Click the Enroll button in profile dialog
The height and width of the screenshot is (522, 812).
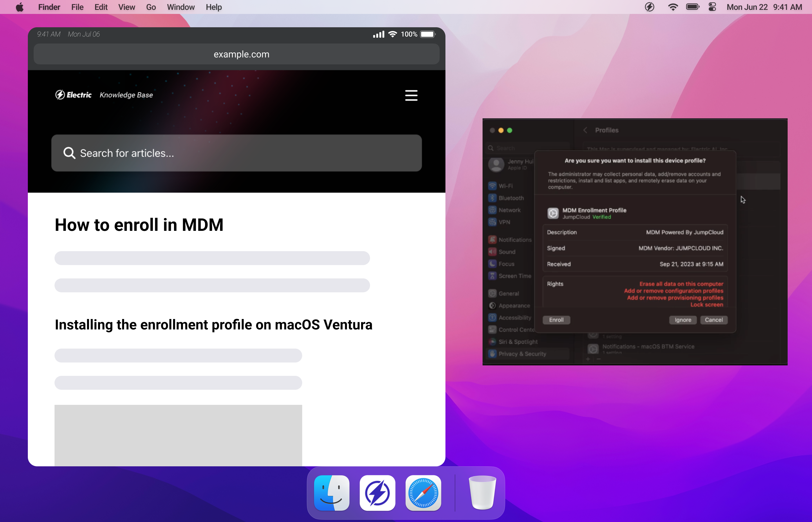pyautogui.click(x=556, y=320)
